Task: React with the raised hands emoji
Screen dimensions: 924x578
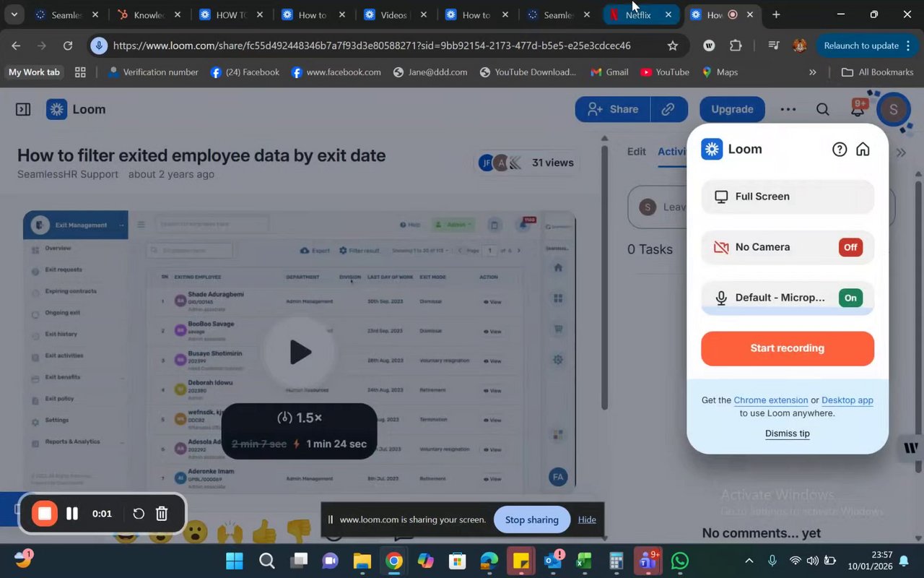Action: [230, 533]
